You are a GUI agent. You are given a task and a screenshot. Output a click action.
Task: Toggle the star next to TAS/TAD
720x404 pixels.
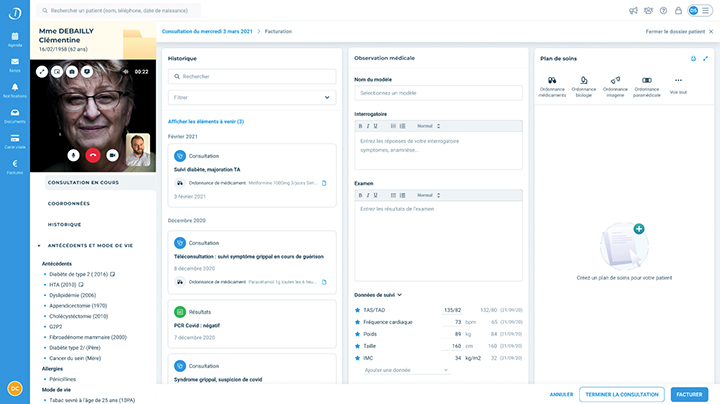pos(359,310)
